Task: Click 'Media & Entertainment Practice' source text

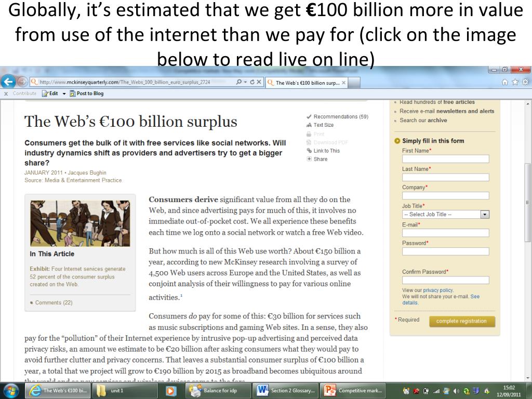Action: pyautogui.click(x=83, y=180)
